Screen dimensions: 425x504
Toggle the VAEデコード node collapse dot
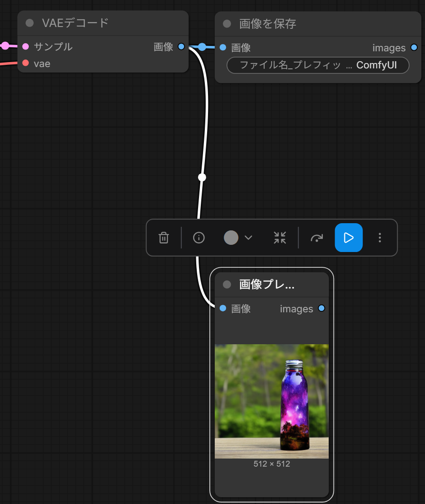pos(30,23)
